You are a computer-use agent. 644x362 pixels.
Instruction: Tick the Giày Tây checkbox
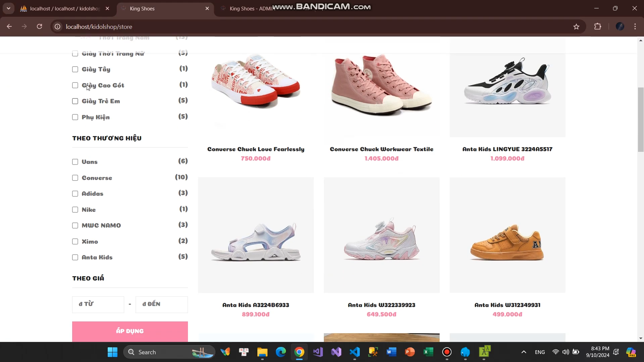pyautogui.click(x=75, y=69)
